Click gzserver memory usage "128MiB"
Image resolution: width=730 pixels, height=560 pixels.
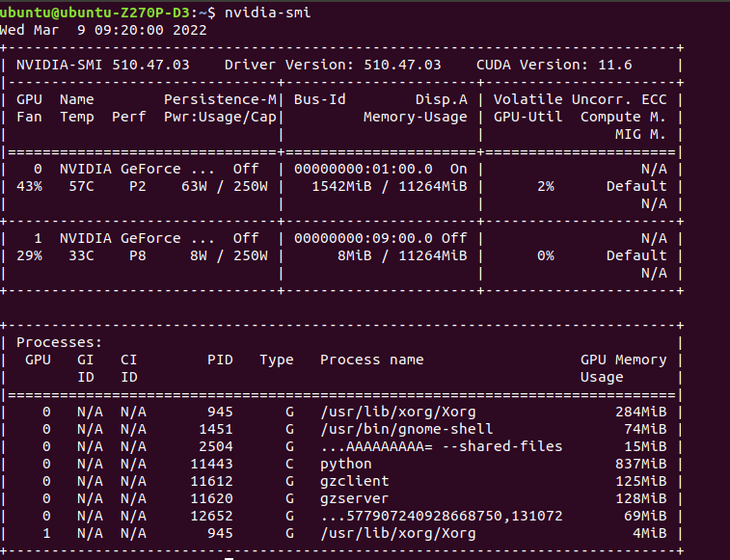pyautogui.click(x=640, y=498)
